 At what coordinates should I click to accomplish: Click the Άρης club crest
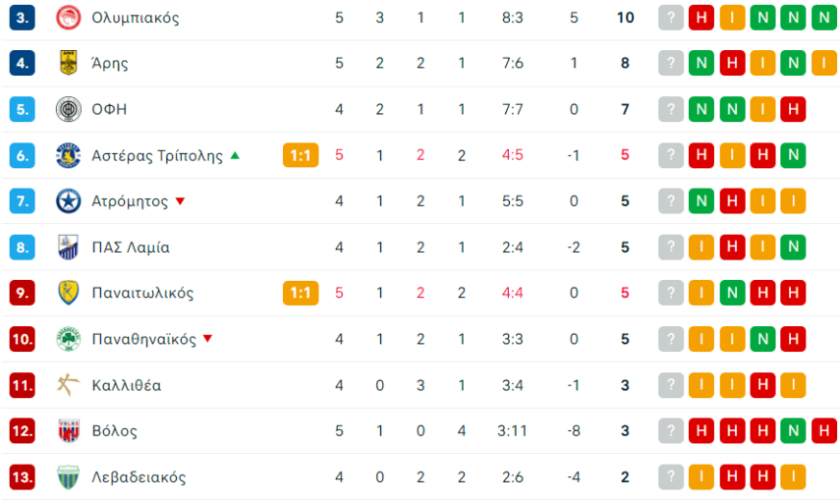[x=68, y=64]
